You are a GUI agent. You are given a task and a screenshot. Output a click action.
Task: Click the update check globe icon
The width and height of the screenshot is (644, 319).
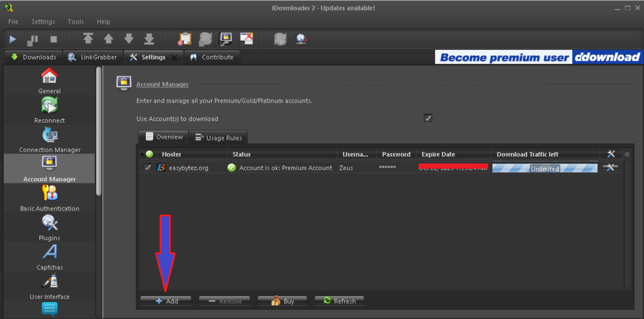click(x=301, y=39)
